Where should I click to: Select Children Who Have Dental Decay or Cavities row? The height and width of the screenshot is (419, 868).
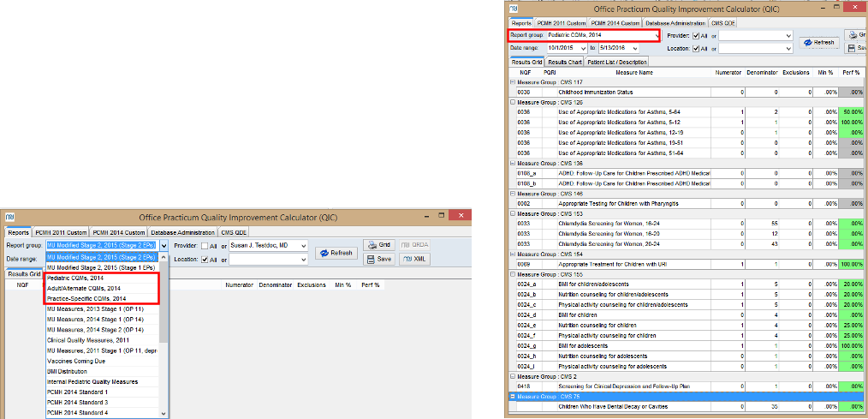click(x=688, y=407)
